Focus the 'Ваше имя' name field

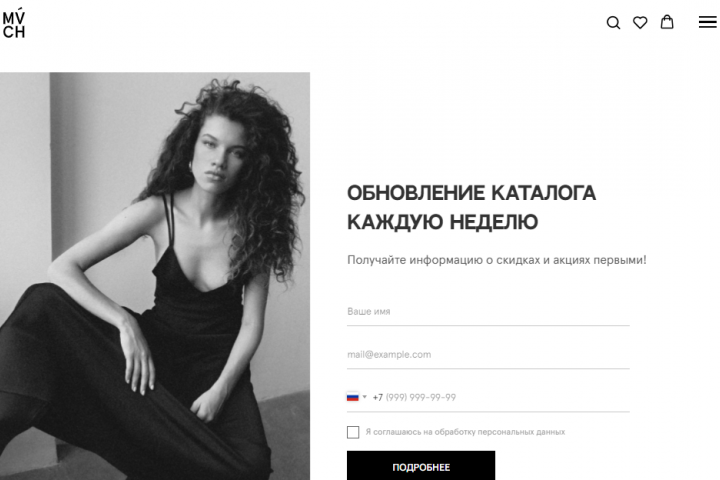click(488, 312)
